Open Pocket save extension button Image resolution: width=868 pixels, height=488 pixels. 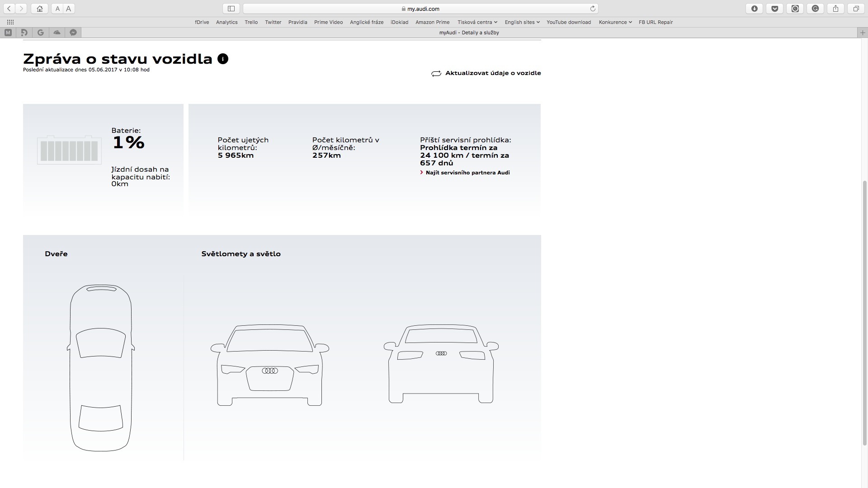tap(774, 9)
